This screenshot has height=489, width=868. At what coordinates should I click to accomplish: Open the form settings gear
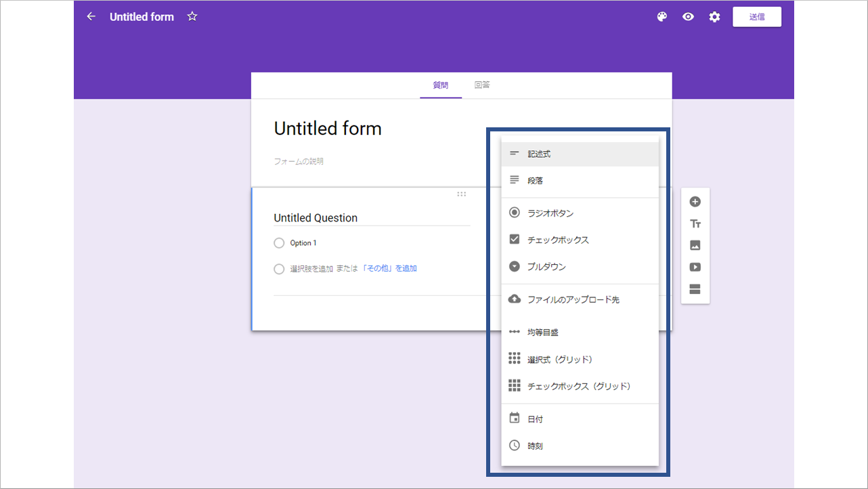(x=714, y=16)
